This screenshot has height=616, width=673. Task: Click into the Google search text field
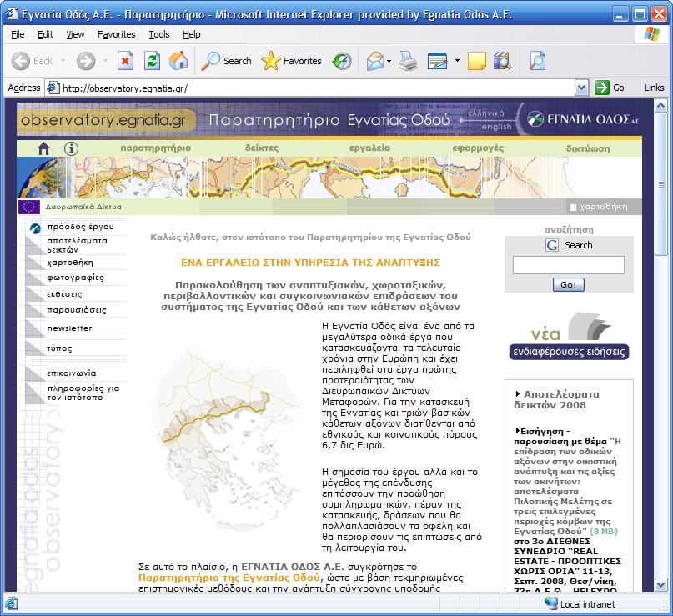pyautogui.click(x=568, y=265)
